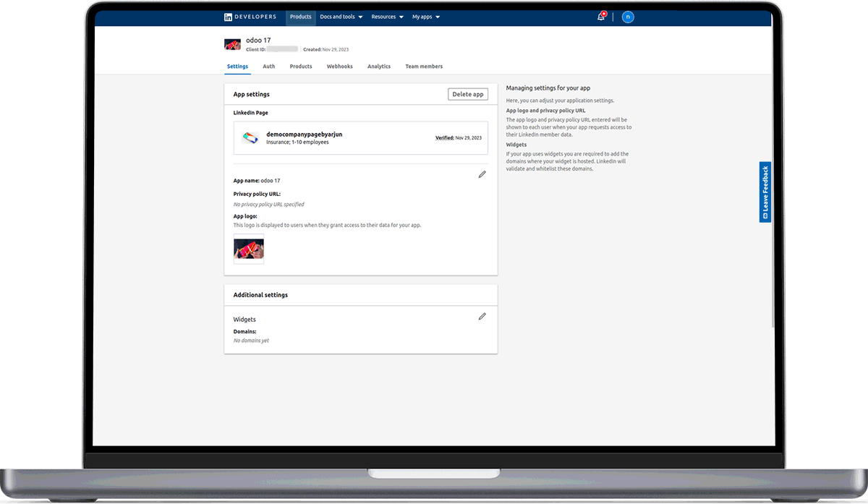Open the user profile avatar menu
Viewport: 868px width, 504px height.
(x=628, y=17)
